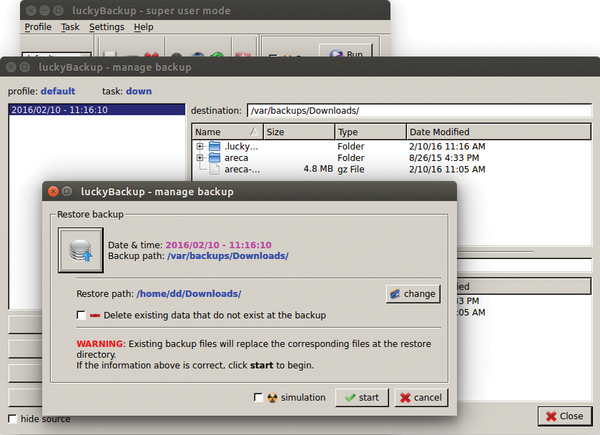Open the Task menu
The width and height of the screenshot is (600, 435).
pos(70,27)
